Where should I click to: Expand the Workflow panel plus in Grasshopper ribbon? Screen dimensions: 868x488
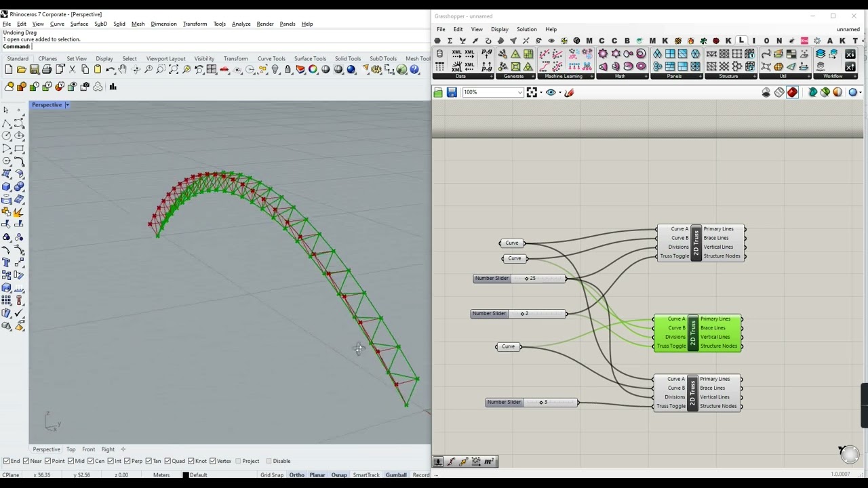point(856,76)
